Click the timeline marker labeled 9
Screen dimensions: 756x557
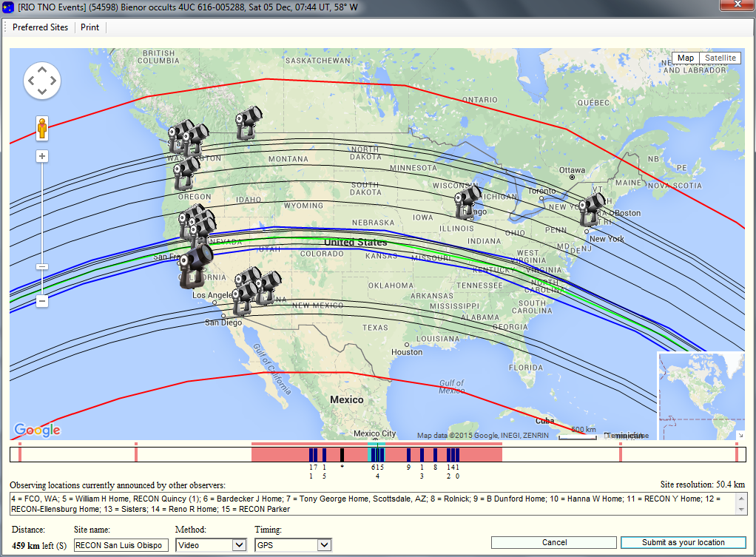point(408,455)
